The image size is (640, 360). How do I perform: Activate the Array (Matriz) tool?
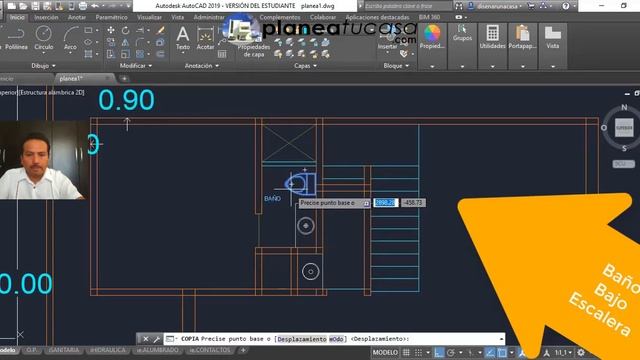(x=140, y=54)
